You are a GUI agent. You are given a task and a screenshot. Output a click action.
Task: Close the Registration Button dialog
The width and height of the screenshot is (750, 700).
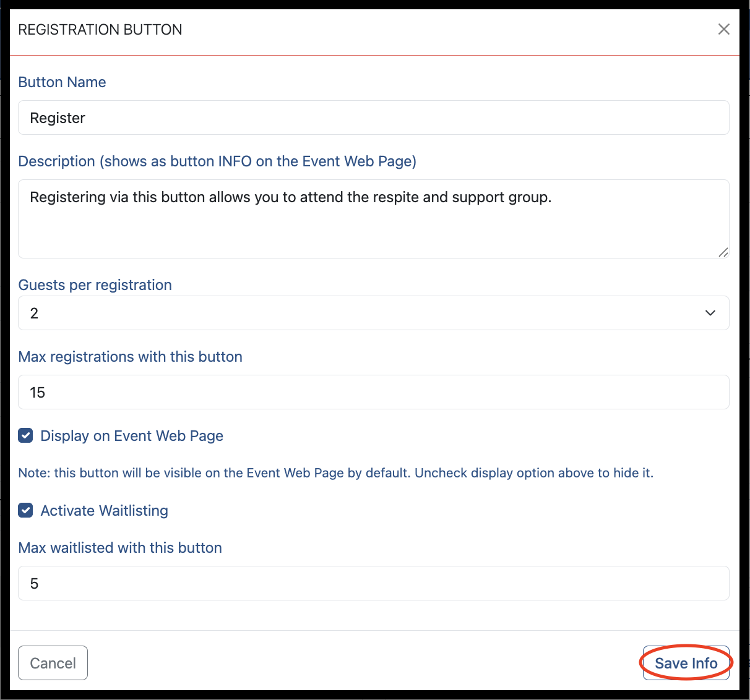pyautogui.click(x=723, y=29)
